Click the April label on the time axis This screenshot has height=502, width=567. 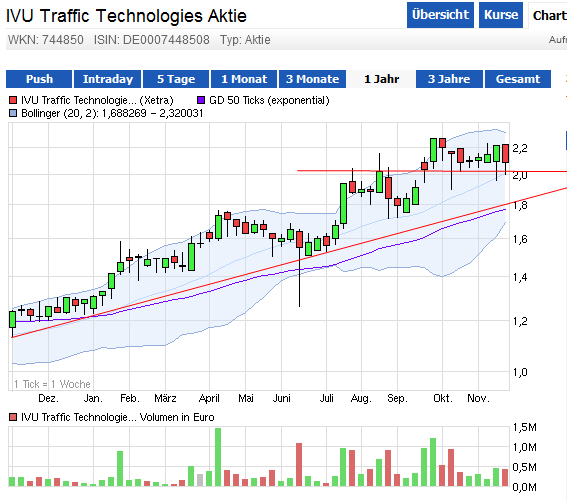point(209,399)
